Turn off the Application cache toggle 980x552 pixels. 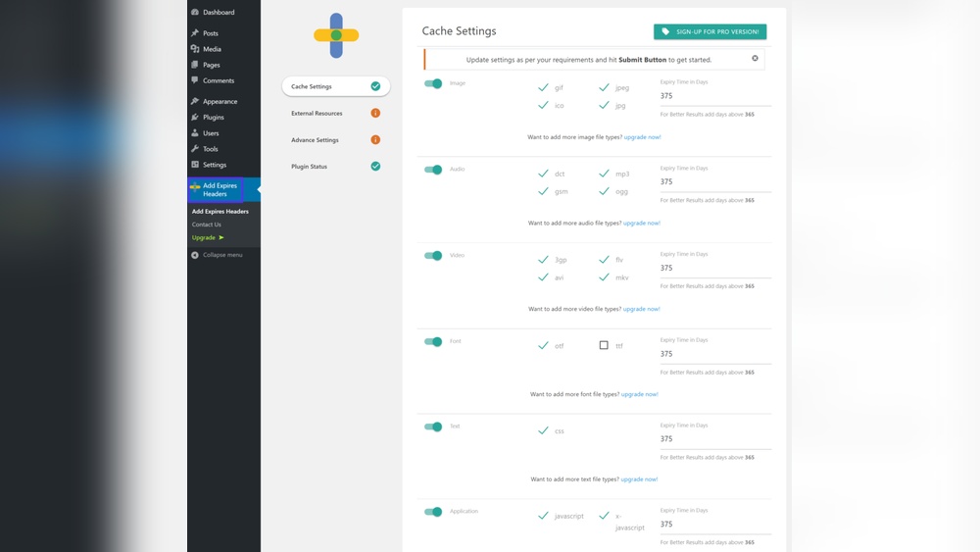pos(433,512)
